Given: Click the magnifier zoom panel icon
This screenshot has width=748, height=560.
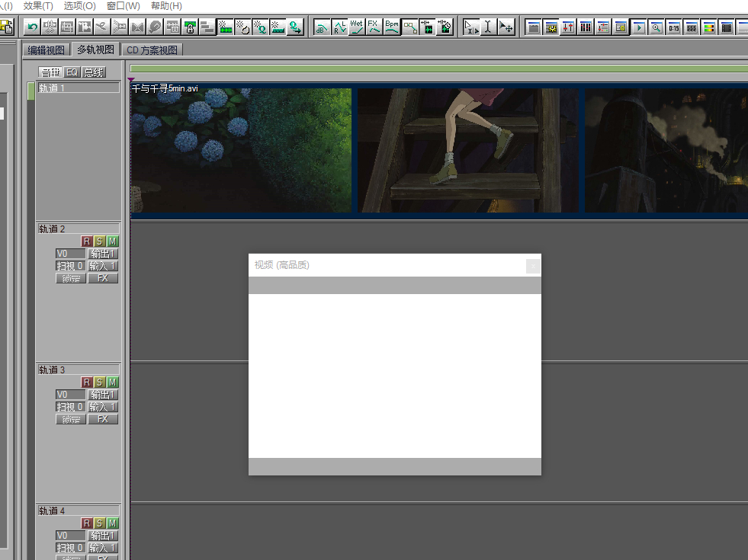Looking at the screenshot, I should click(x=657, y=27).
